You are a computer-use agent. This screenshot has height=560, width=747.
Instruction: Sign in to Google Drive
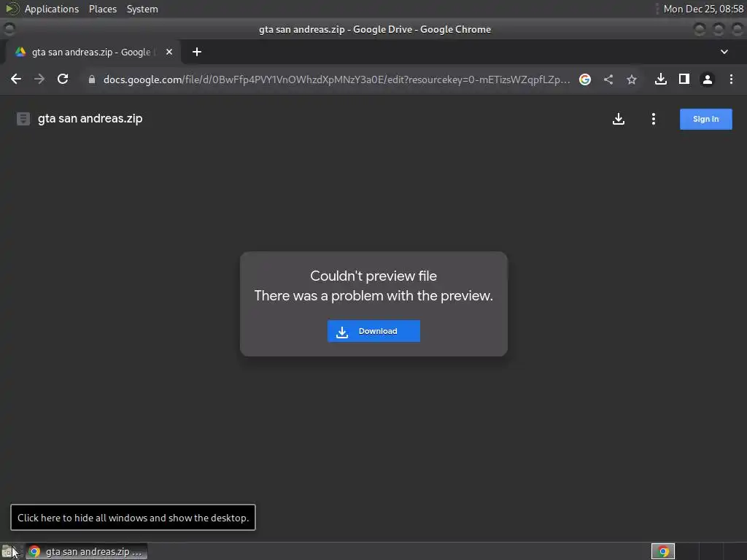(x=705, y=119)
